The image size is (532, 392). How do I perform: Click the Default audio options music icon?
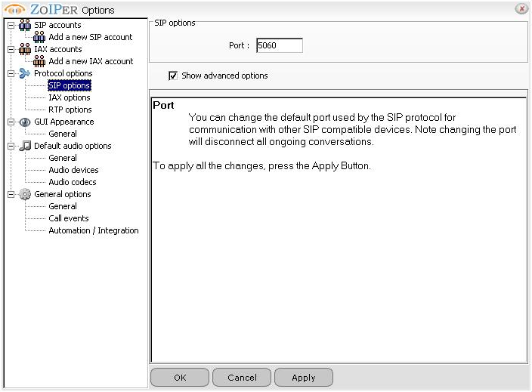point(24,146)
